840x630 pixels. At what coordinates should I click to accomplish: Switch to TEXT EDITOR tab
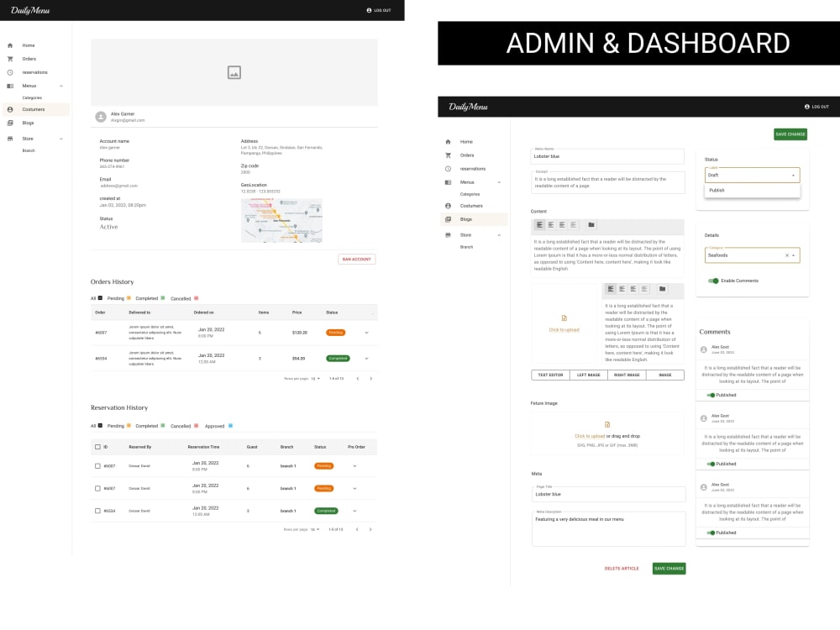point(550,375)
